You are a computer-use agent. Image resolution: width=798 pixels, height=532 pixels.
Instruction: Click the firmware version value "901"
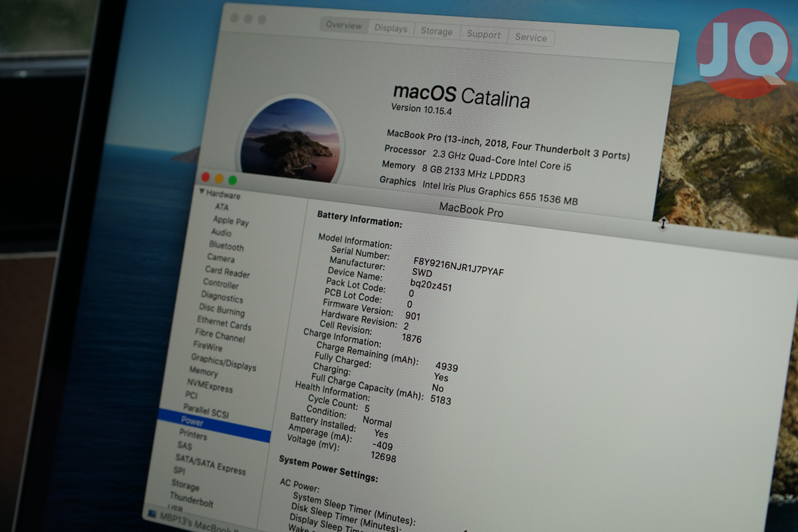click(412, 316)
